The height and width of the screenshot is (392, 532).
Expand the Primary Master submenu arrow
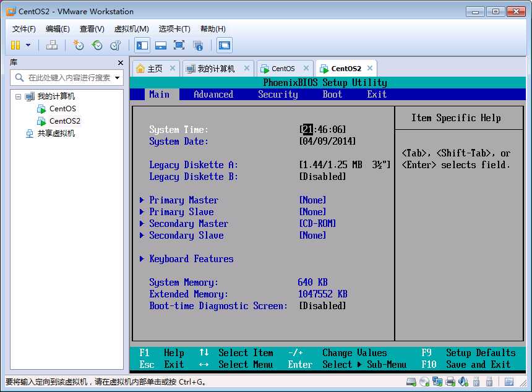tap(142, 200)
